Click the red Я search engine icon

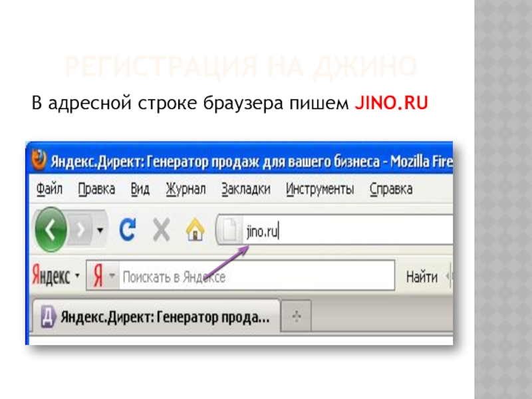tap(98, 275)
